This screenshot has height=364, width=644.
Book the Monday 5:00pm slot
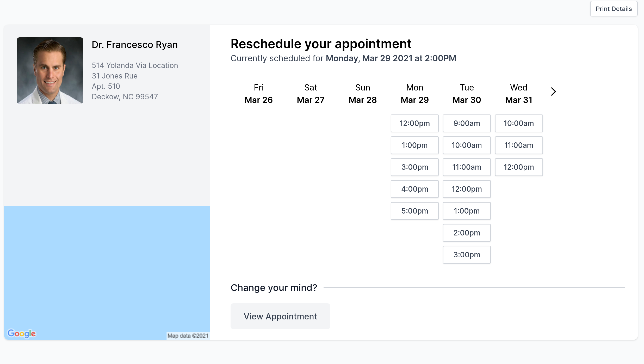point(415,211)
